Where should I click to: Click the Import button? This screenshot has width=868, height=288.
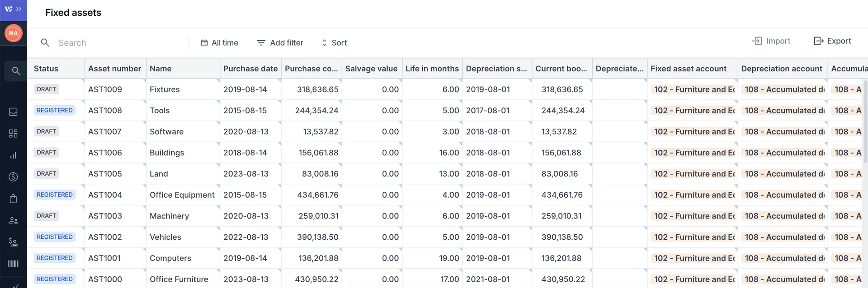(771, 41)
